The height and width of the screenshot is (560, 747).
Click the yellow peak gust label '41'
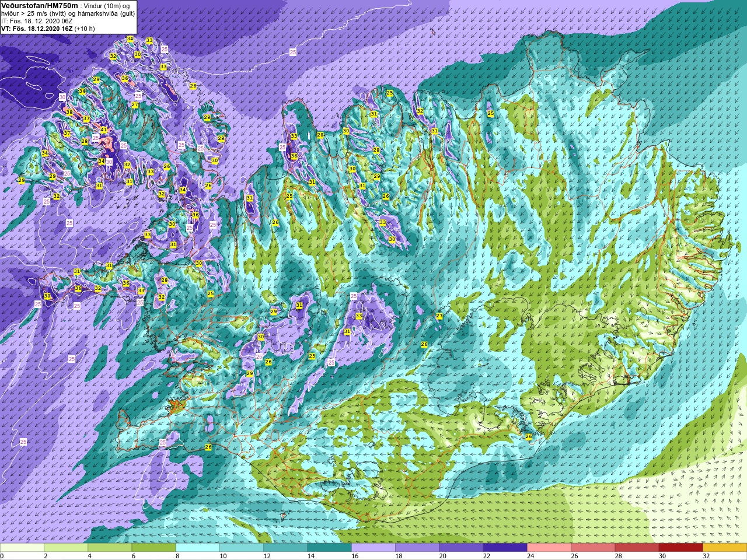coord(104,129)
